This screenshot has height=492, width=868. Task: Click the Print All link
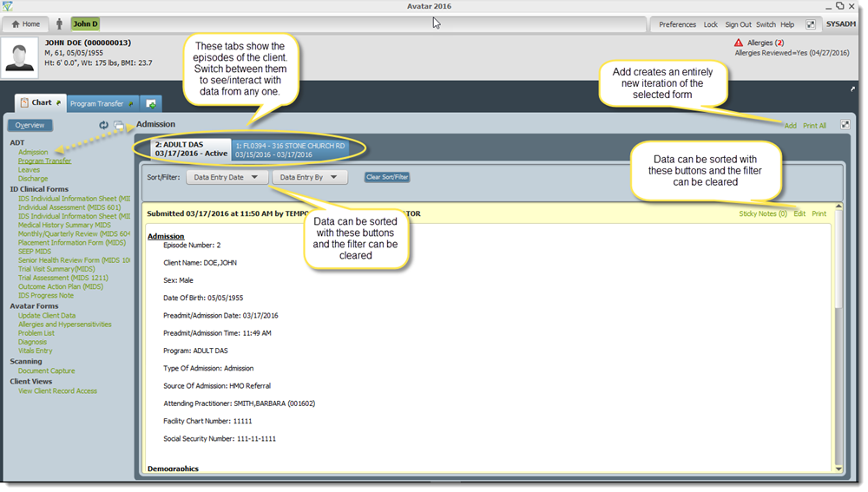click(x=814, y=126)
